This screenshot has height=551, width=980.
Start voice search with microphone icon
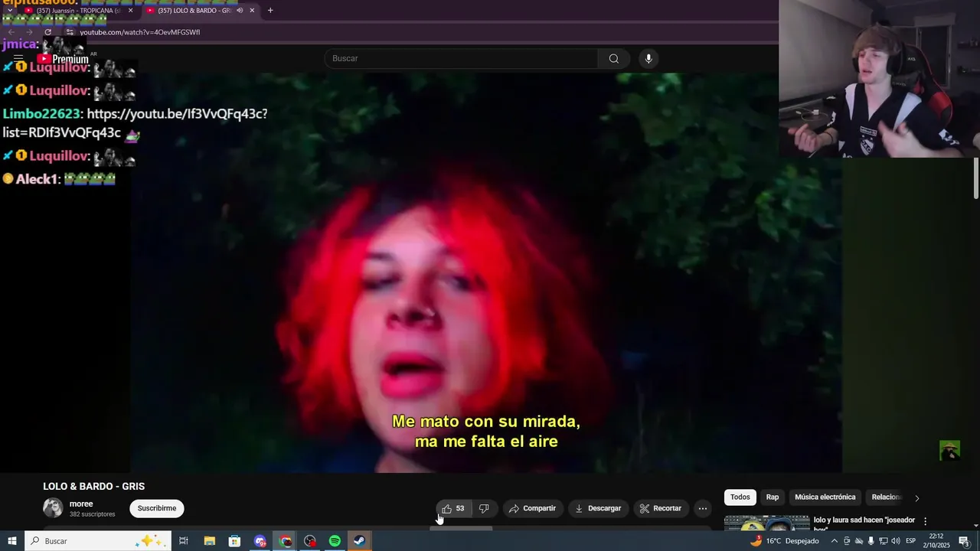click(x=648, y=58)
